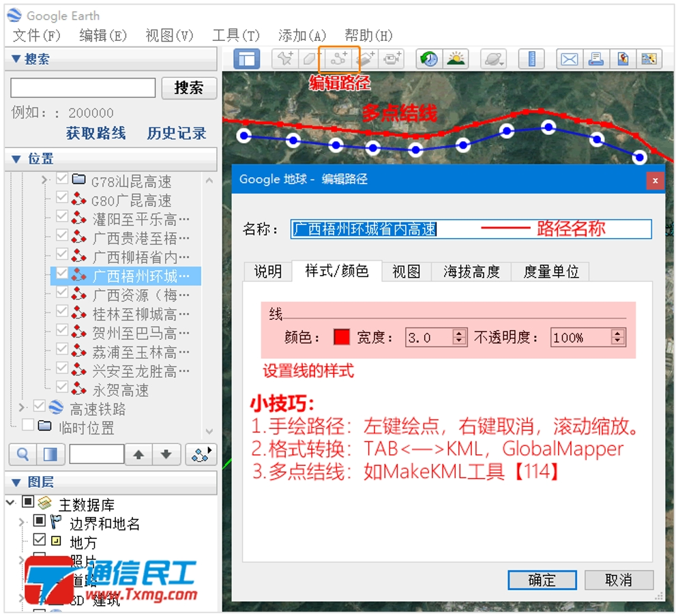The height and width of the screenshot is (616, 678).
Task: Switch to the 说明 tab
Action: tap(268, 272)
